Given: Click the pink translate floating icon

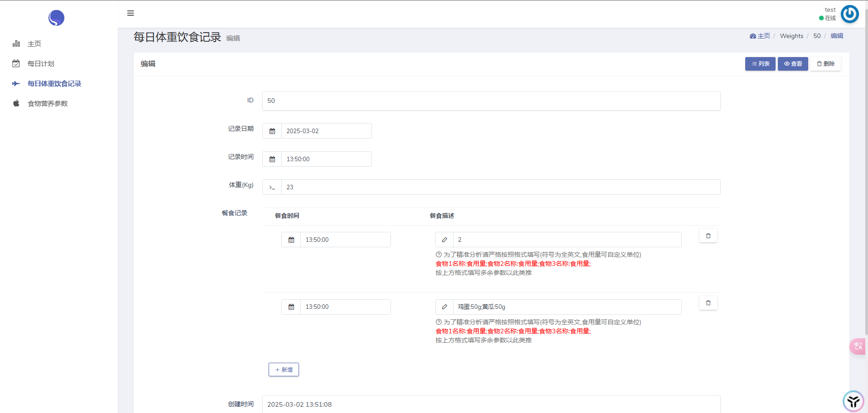Looking at the screenshot, I should pyautogui.click(x=858, y=346).
